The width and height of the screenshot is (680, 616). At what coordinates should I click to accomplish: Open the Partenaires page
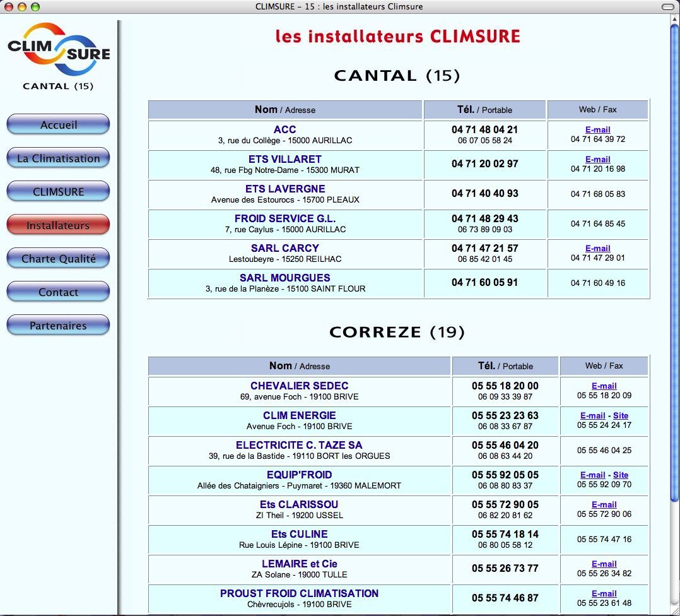pos(58,325)
